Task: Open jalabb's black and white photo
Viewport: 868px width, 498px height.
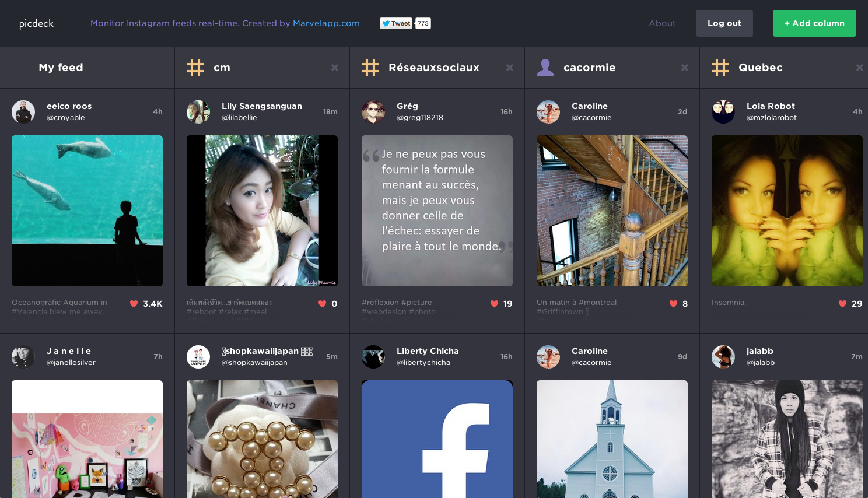Action: coord(787,439)
